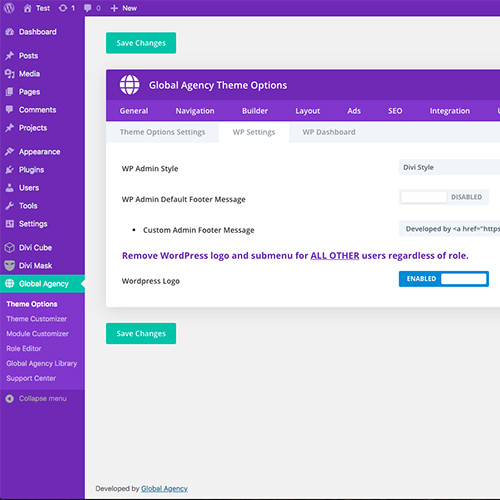500x500 pixels.
Task: Open the comments bubble icon in admin bar
Action: point(88,8)
